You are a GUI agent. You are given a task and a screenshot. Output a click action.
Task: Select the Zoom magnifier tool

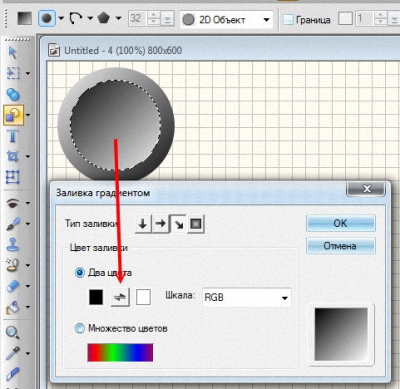[x=13, y=332]
